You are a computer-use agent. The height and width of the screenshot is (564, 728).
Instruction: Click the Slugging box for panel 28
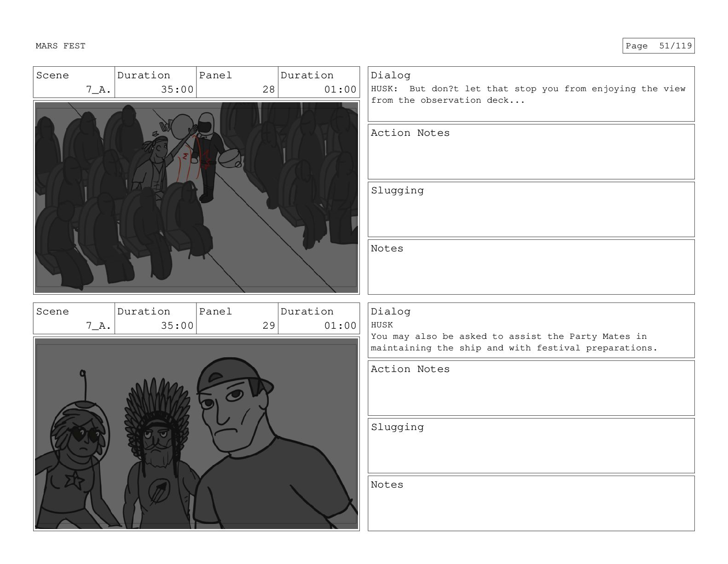point(531,209)
